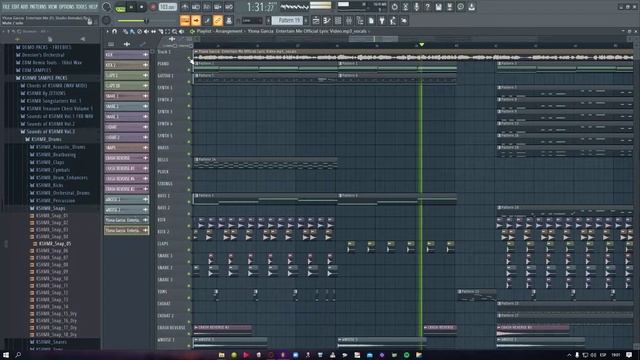Open the OPTIONS menu
The width and height of the screenshot is (640, 360).
(66, 7)
